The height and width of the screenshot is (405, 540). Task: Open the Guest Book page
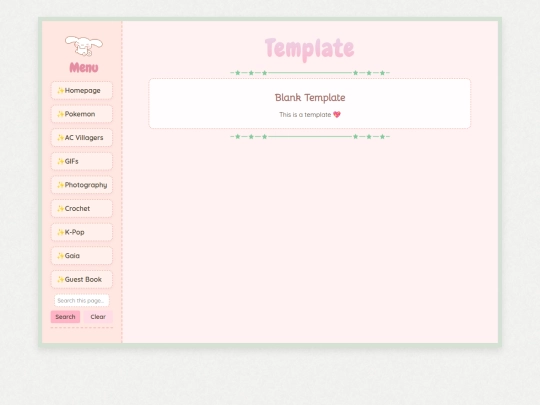(82, 279)
